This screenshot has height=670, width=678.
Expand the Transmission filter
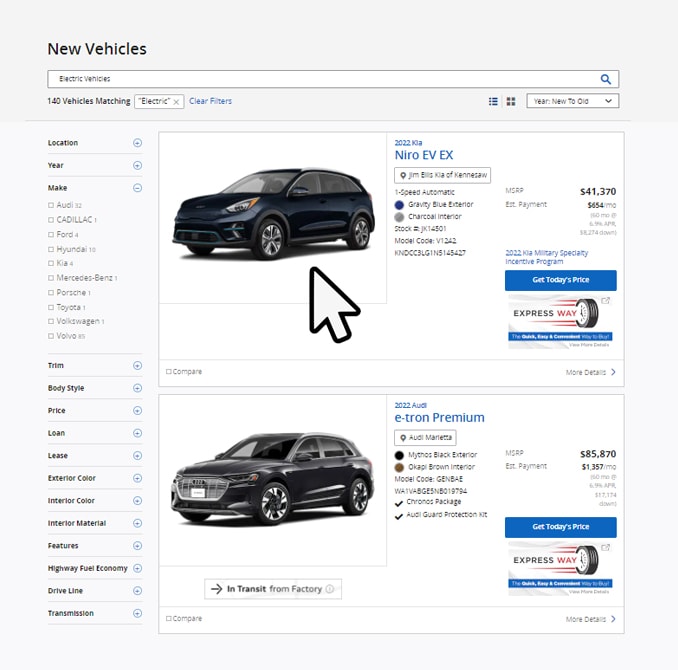138,613
